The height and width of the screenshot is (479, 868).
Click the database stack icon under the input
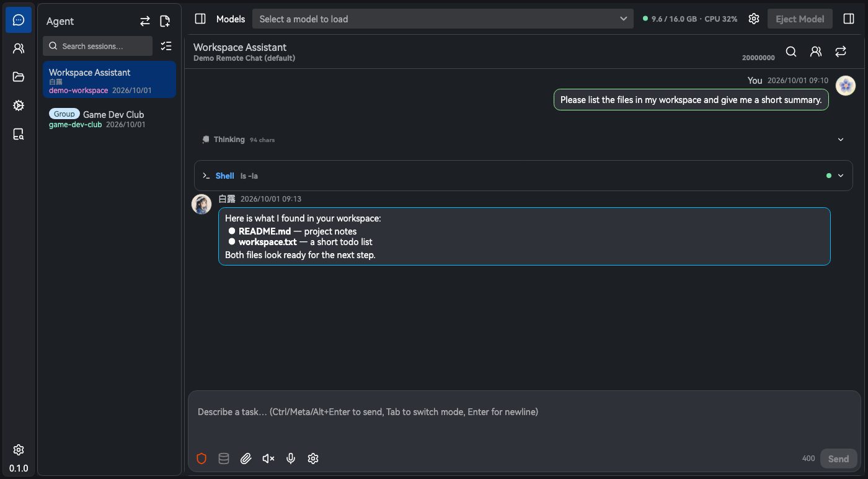224,459
